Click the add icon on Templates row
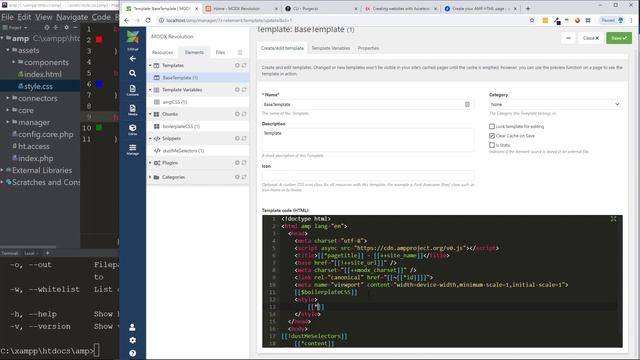The image size is (640, 360). pyautogui.click(x=237, y=65)
